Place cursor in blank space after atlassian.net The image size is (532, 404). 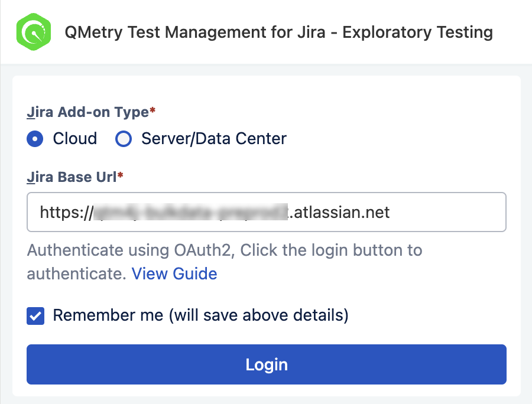(447, 212)
